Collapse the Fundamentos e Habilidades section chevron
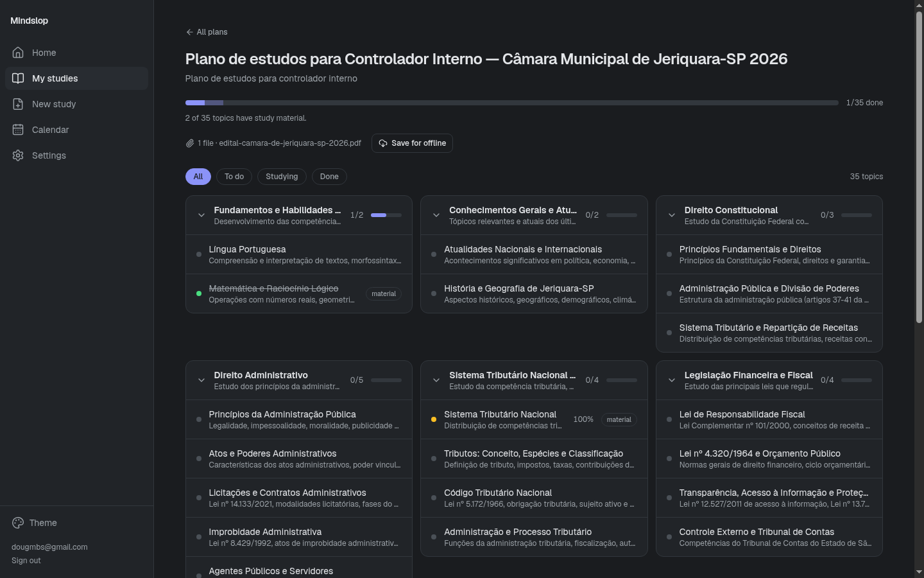Image resolution: width=924 pixels, height=578 pixels. point(201,215)
